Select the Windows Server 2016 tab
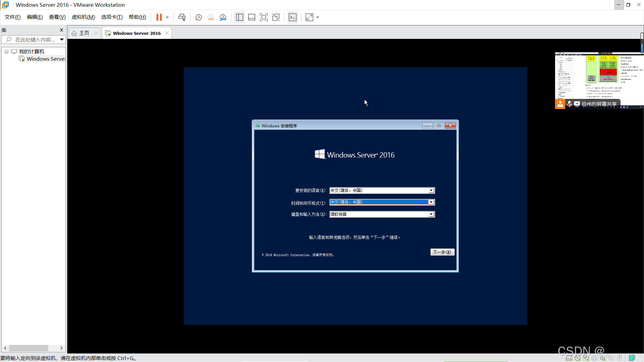This screenshot has height=362, width=644. 137,33
